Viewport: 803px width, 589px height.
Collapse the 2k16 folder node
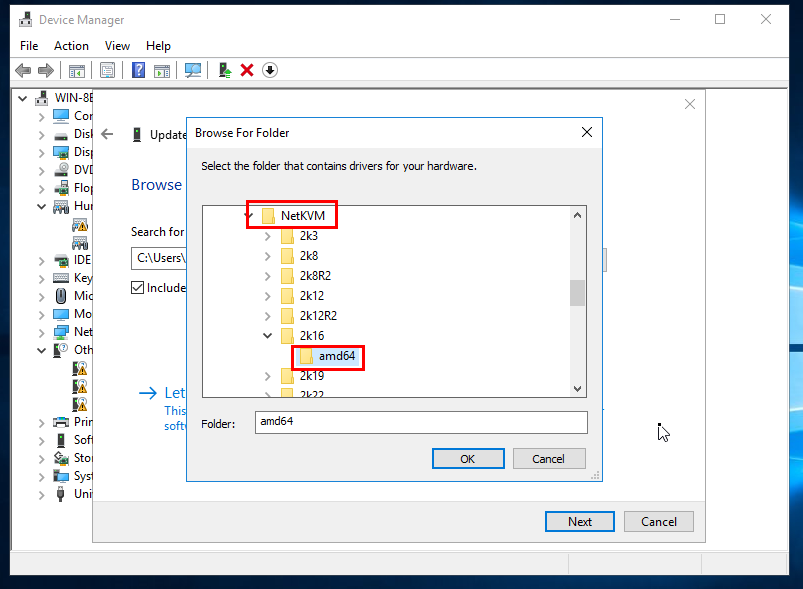pos(267,335)
